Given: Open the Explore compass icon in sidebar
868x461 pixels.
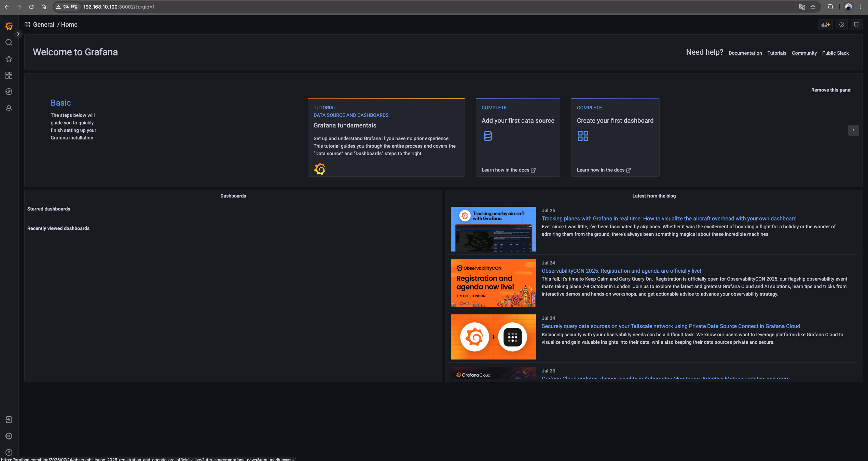Looking at the screenshot, I should (x=9, y=92).
